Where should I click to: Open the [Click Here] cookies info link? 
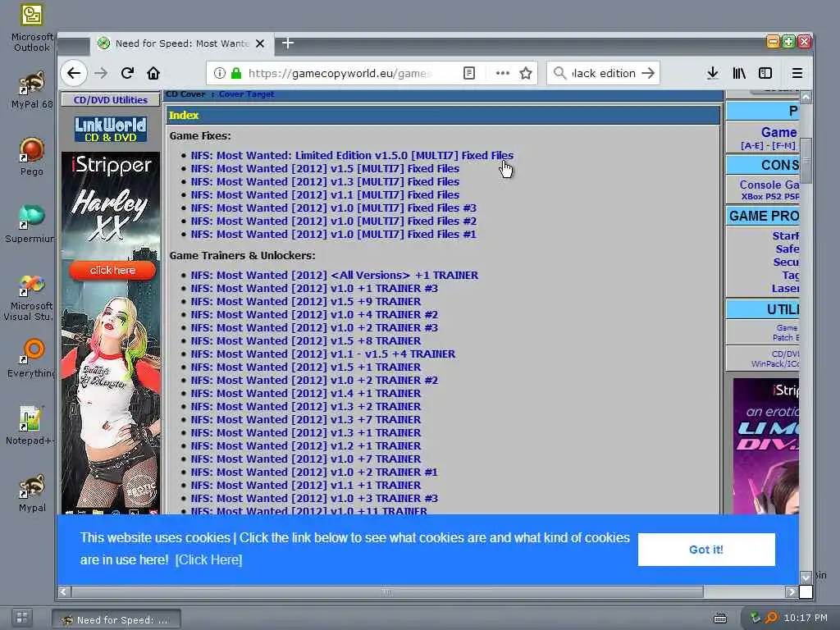pos(208,559)
